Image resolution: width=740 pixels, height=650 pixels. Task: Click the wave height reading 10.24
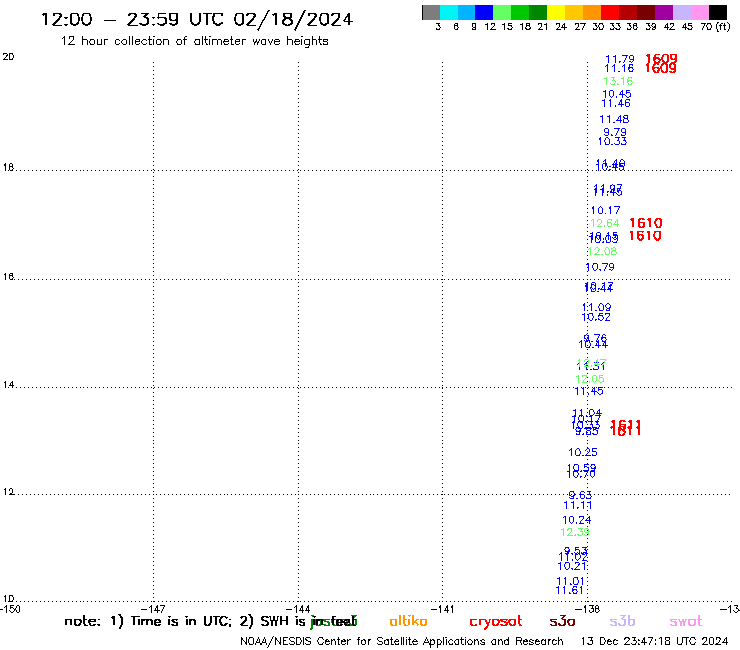[x=577, y=520]
